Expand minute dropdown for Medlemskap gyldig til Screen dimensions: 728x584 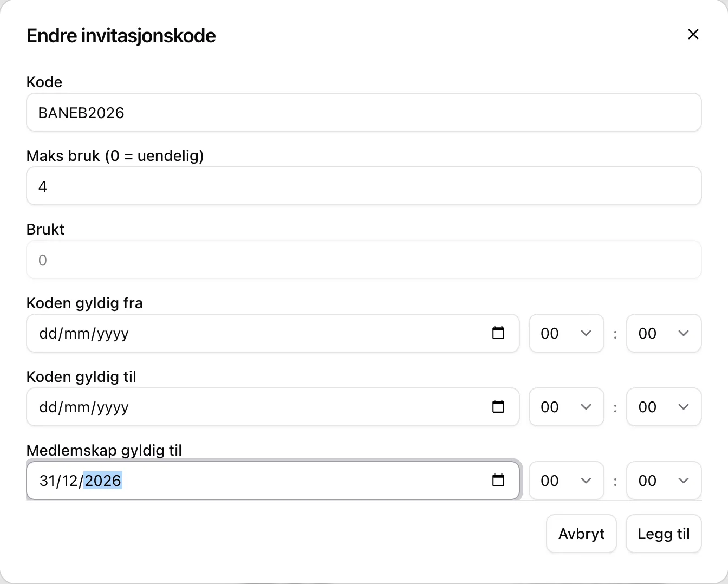664,481
